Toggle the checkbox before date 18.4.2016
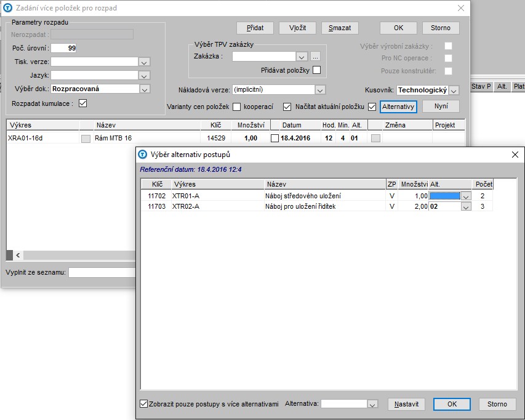 pyautogui.click(x=275, y=139)
